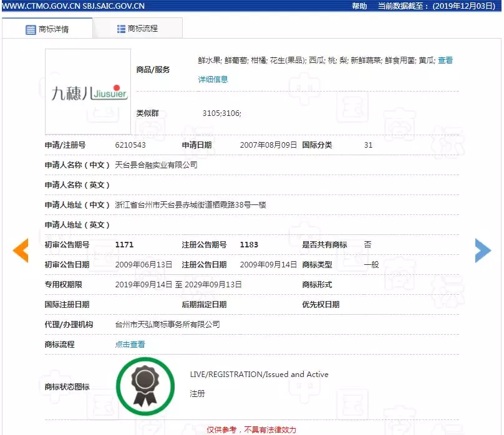Click the red disclaimer text 仅供参考
The height and width of the screenshot is (435, 504).
[x=223, y=429]
